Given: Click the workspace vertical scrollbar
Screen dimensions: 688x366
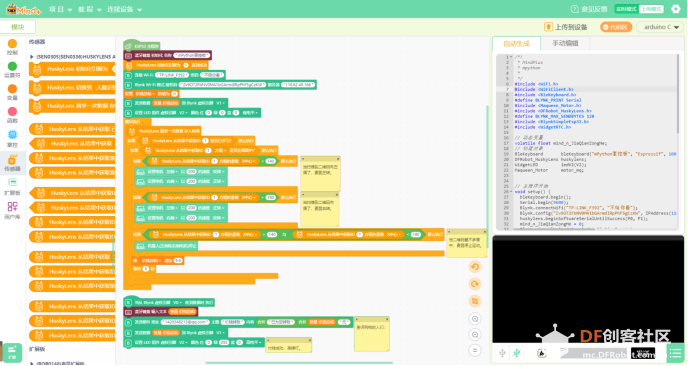Looking at the screenshot, I should coord(487,178).
